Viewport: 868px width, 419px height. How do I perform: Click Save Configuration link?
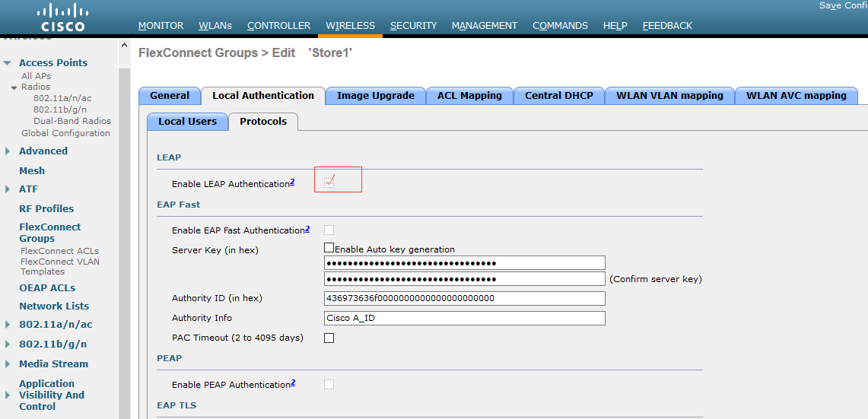pos(843,5)
